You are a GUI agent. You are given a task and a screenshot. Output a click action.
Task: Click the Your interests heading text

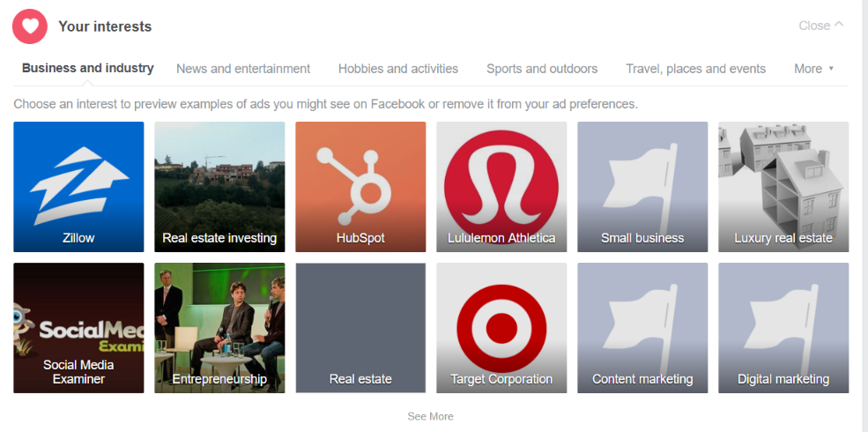tap(105, 26)
